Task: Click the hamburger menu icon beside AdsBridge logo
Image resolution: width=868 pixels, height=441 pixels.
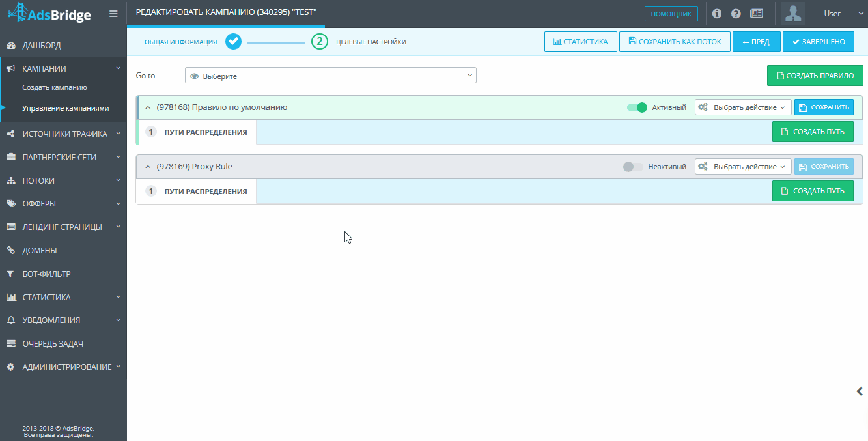Action: (113, 13)
